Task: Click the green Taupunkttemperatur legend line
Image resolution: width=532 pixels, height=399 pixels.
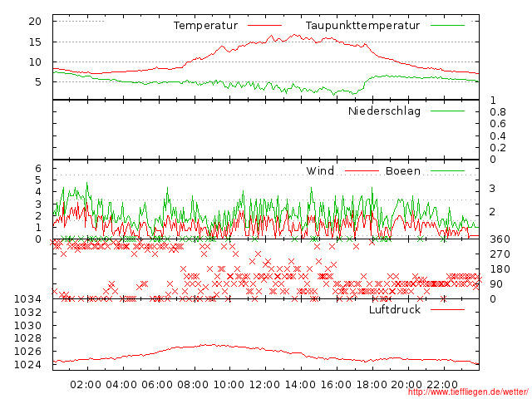Action: [447, 26]
